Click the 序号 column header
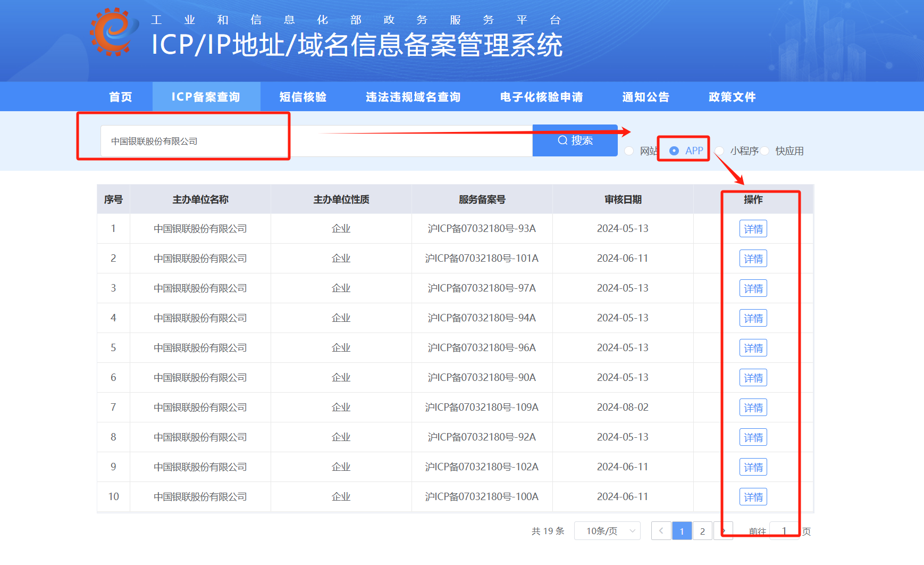This screenshot has width=924, height=565. 113,200
